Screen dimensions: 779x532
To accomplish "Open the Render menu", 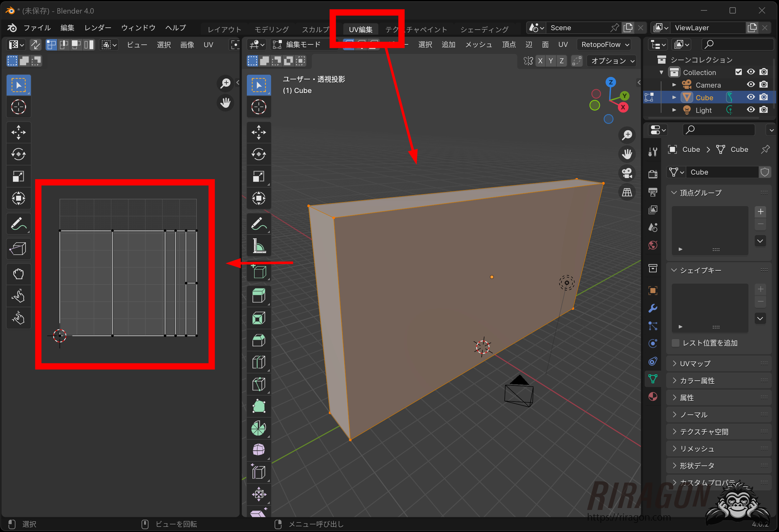I will click(x=97, y=28).
